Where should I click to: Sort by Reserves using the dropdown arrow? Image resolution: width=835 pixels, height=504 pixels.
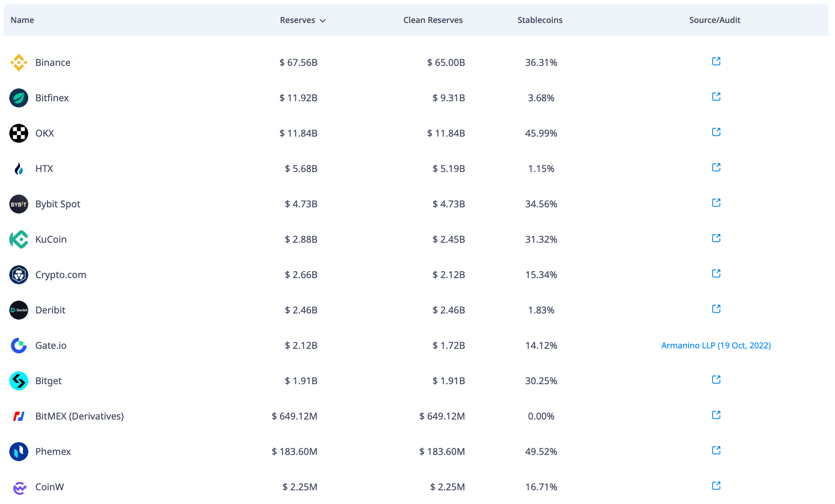(323, 20)
